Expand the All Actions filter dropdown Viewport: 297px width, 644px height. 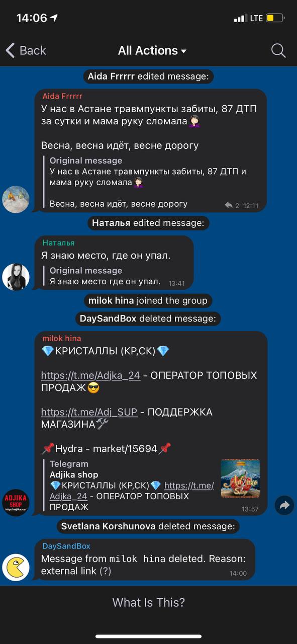(x=152, y=50)
